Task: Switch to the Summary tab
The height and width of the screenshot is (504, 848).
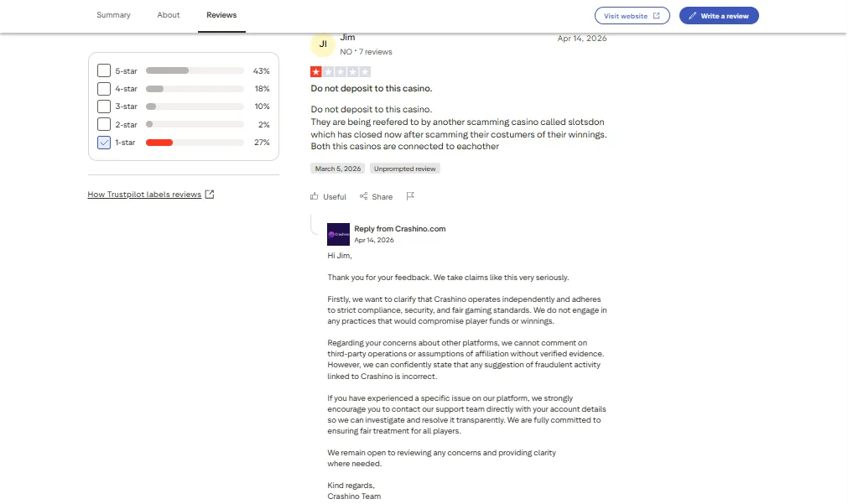Action: [113, 15]
